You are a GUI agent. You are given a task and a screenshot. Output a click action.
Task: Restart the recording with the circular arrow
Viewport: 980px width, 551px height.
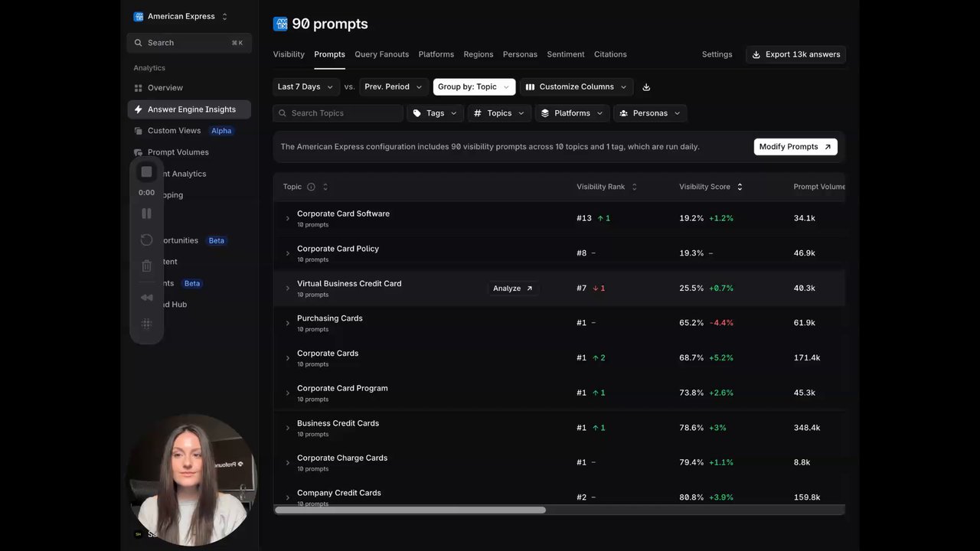(147, 240)
